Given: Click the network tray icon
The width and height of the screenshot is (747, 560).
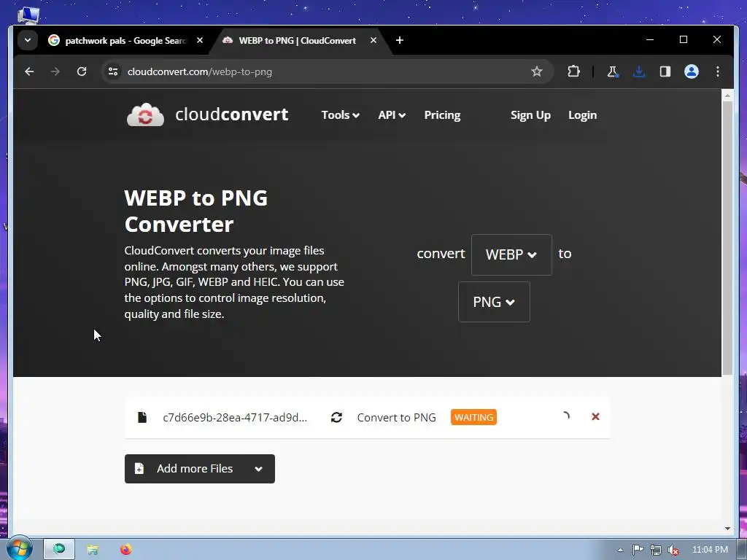Looking at the screenshot, I should 656,550.
